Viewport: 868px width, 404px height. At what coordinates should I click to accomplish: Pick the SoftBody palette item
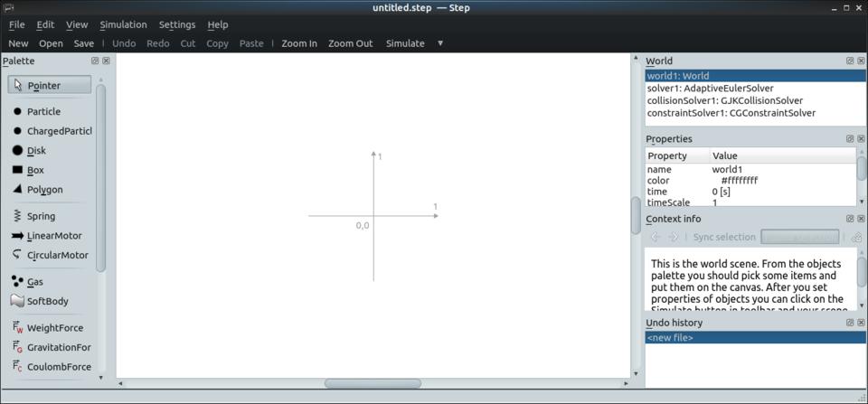pyautogui.click(x=40, y=302)
